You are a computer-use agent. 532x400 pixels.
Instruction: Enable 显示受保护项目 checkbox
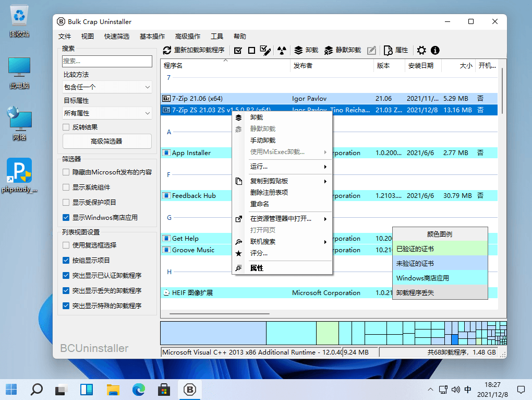click(x=66, y=203)
